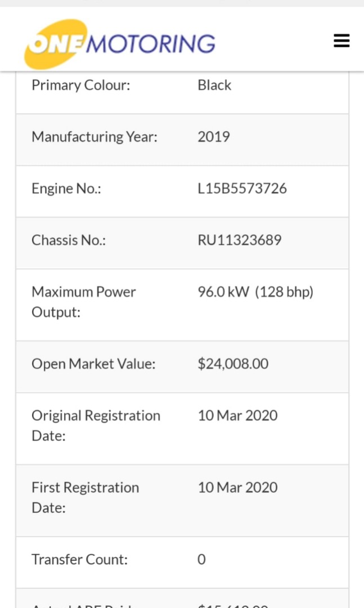Click the Original Registration Date label
This screenshot has height=608, width=364.
click(x=96, y=426)
